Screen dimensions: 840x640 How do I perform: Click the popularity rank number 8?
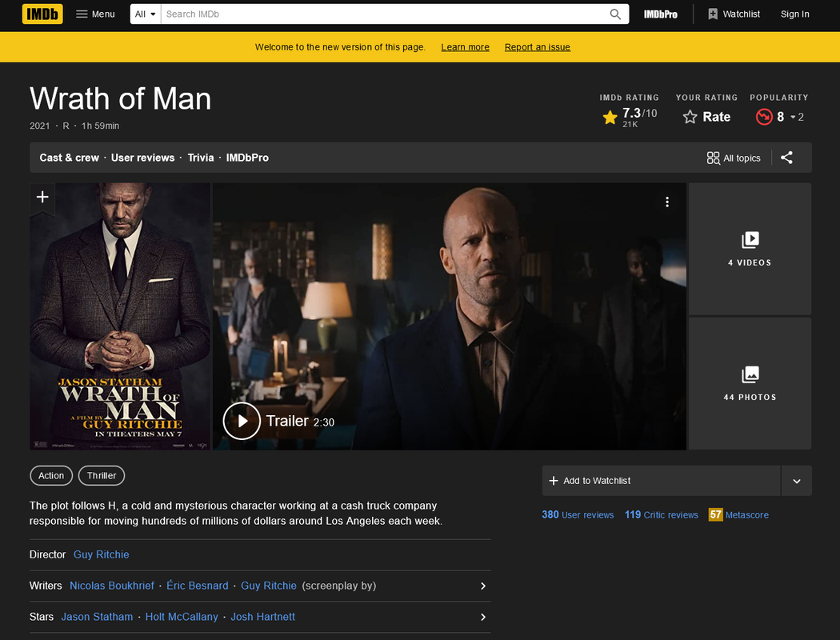(x=781, y=117)
